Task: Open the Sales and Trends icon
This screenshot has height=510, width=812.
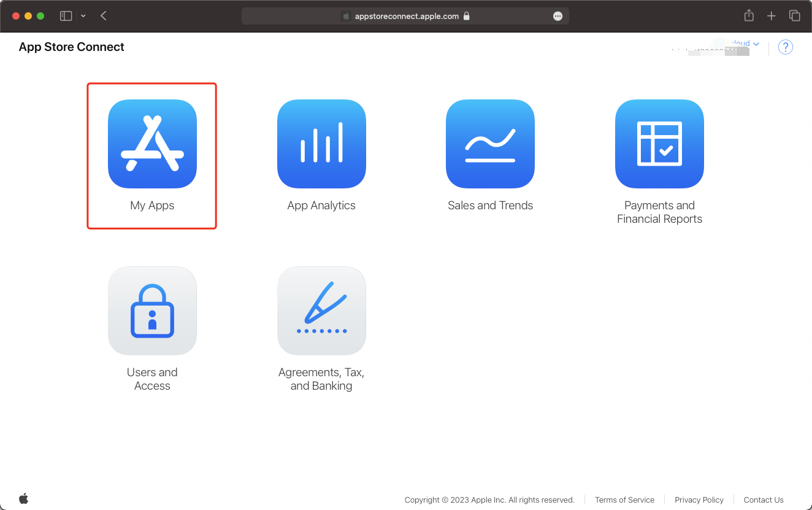Action: tap(490, 144)
